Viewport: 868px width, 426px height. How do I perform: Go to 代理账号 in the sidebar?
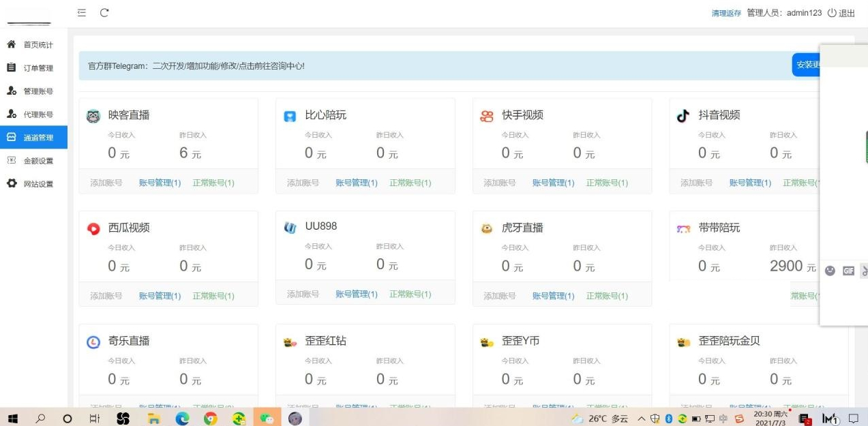coord(38,115)
